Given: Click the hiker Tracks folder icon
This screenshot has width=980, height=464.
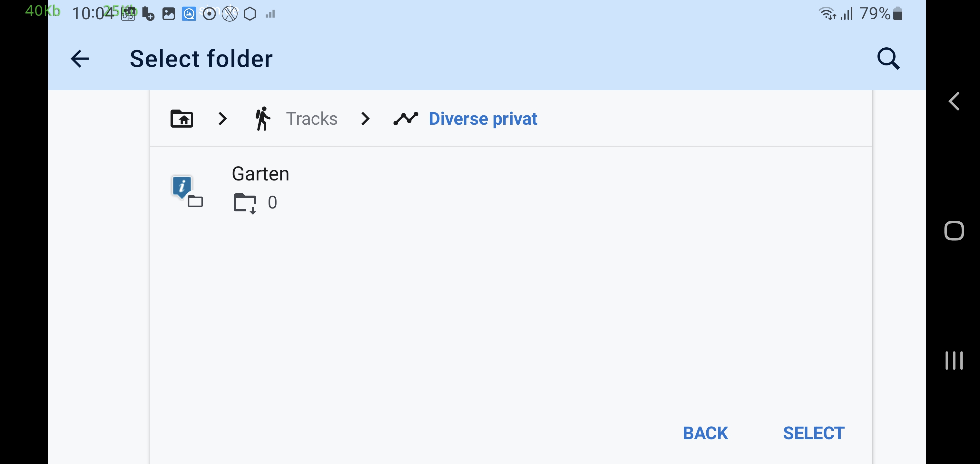Looking at the screenshot, I should click(x=262, y=119).
